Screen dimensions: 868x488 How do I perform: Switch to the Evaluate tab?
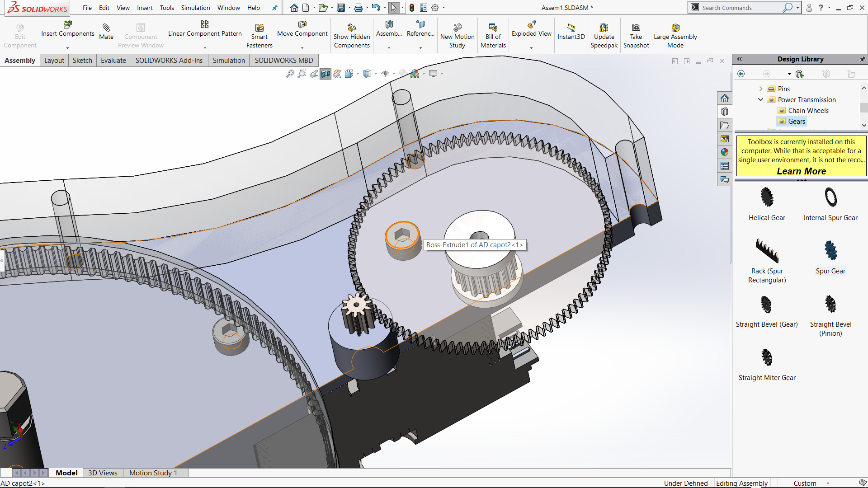pyautogui.click(x=113, y=61)
